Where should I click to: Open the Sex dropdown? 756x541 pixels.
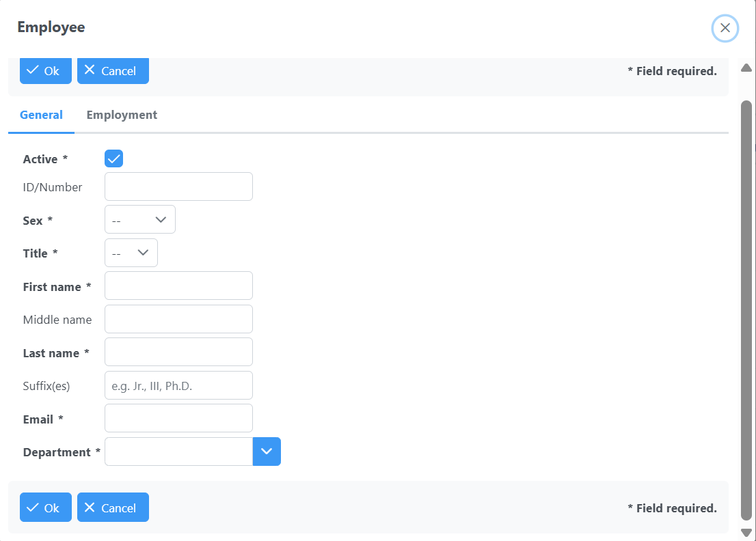140,220
